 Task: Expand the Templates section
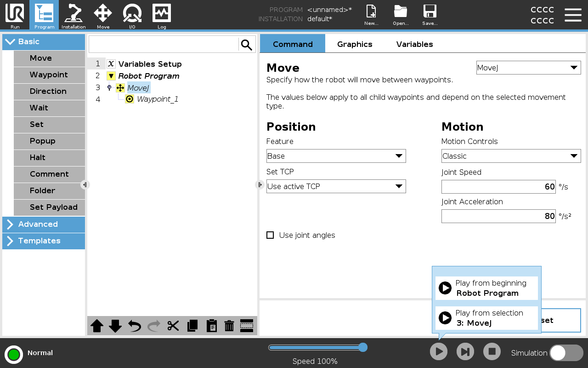[x=44, y=241]
